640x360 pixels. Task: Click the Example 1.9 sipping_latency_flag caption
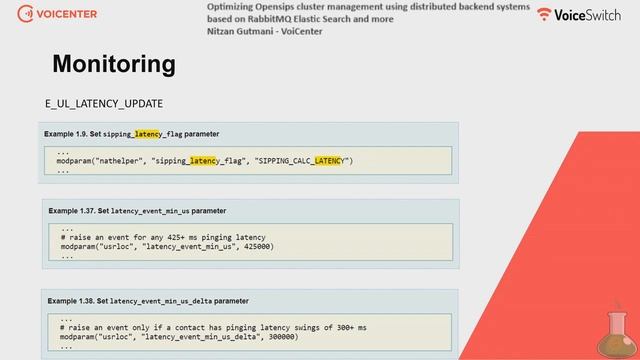tap(131, 134)
